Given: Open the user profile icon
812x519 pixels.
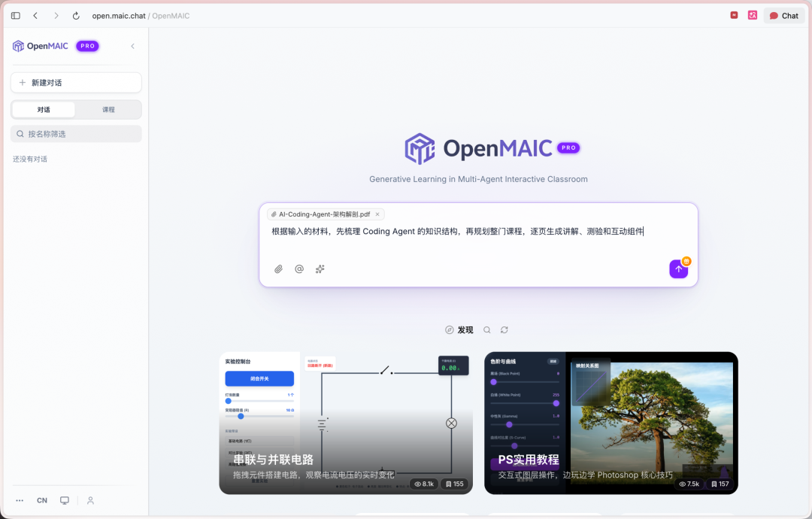Looking at the screenshot, I should [x=91, y=500].
